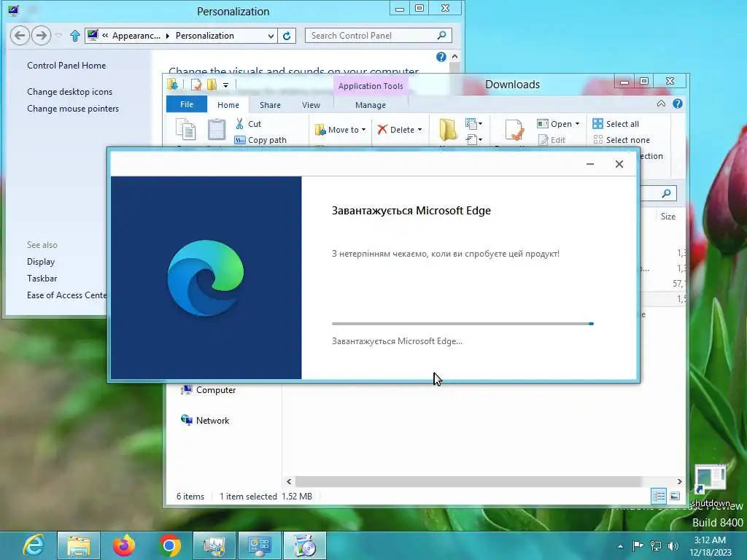The width and height of the screenshot is (747, 560).
Task: Select the Home ribbon tab
Action: coord(228,105)
